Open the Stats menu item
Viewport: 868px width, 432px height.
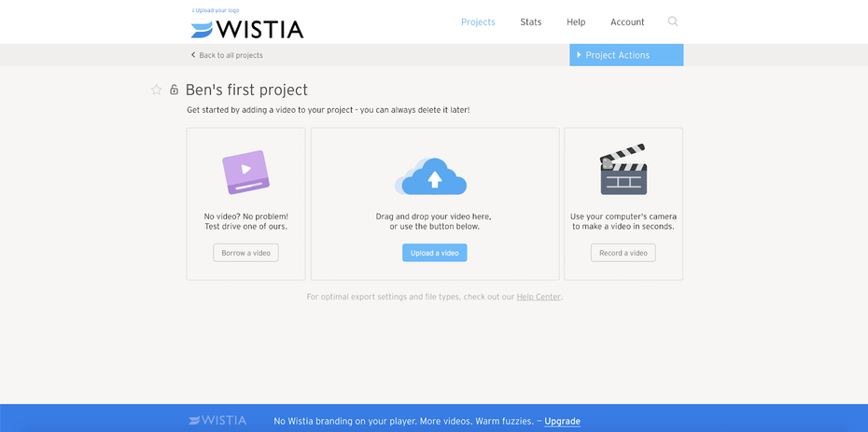(x=531, y=22)
